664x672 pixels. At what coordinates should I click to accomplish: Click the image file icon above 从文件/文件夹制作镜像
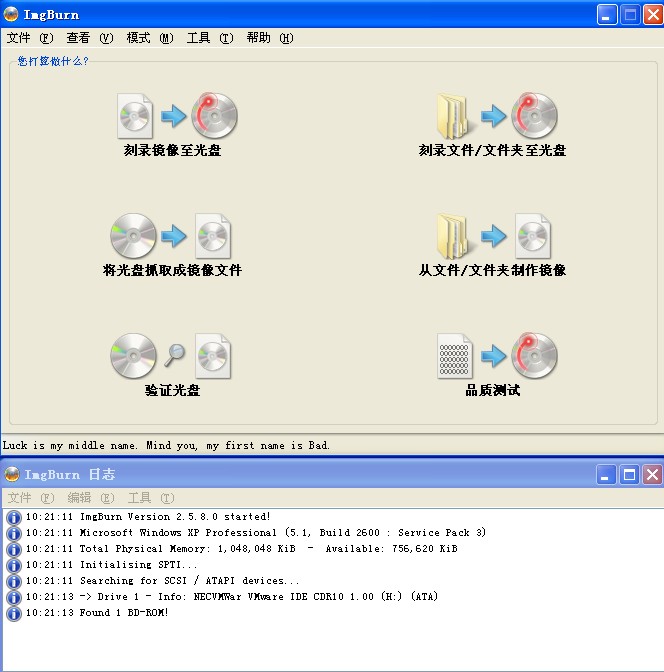point(533,236)
